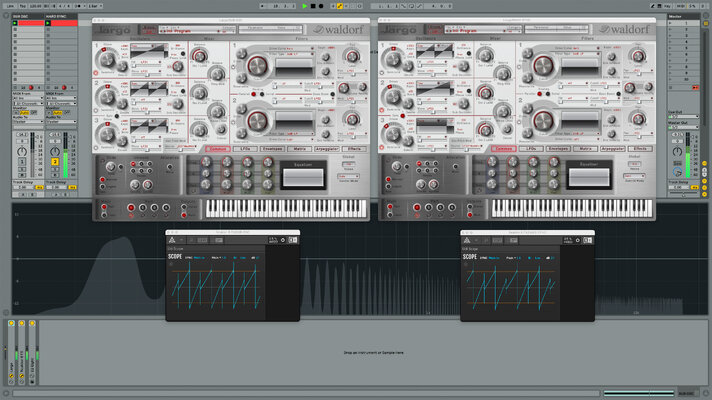The image size is (712, 400).
Task: Click the Master headphone cue volume icon
Action: pyautogui.click(x=677, y=172)
